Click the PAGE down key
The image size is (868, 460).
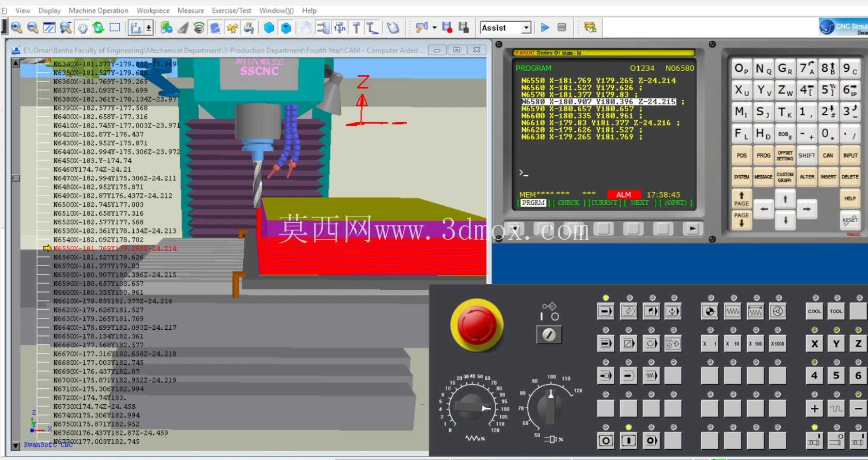(741, 219)
